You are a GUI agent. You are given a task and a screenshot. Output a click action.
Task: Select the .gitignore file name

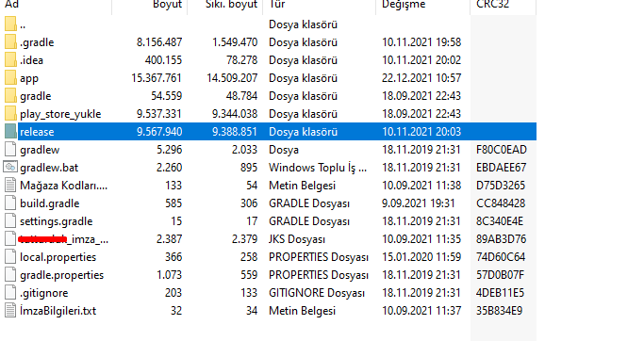(x=44, y=293)
